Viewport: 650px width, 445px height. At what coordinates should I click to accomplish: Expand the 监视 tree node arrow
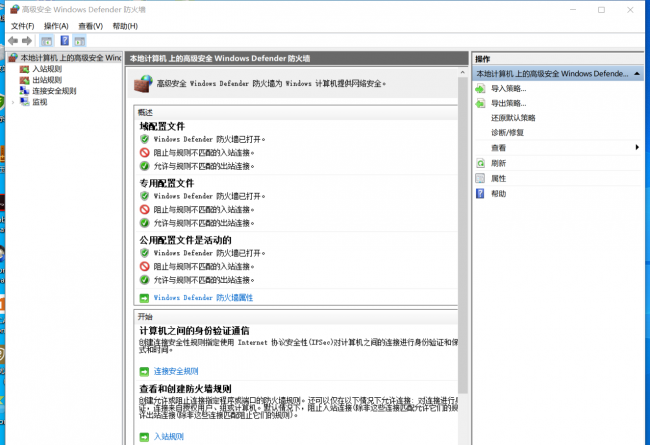pyautogui.click(x=13, y=102)
